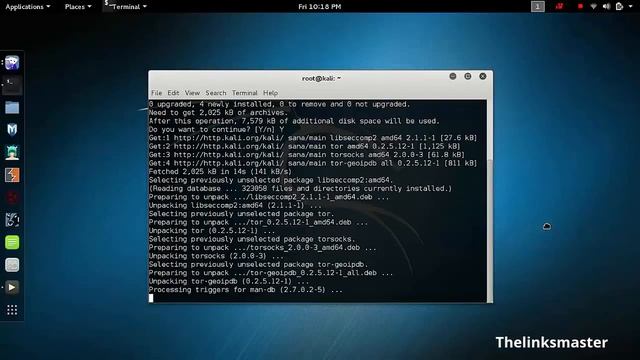Viewport: 640px width, 360px height.
Task: Click 'Fetched 2,025 kB in 14s' line
Action: (x=220, y=172)
